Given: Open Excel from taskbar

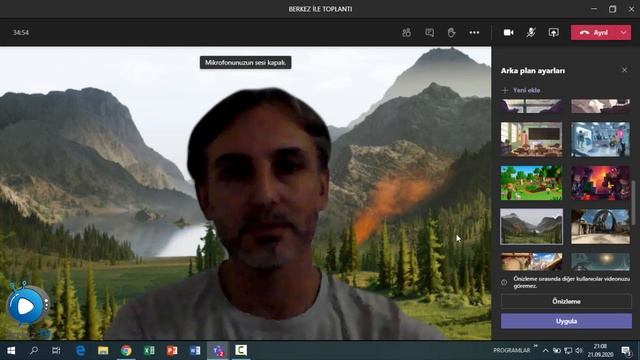Looking at the screenshot, I should click(149, 351).
